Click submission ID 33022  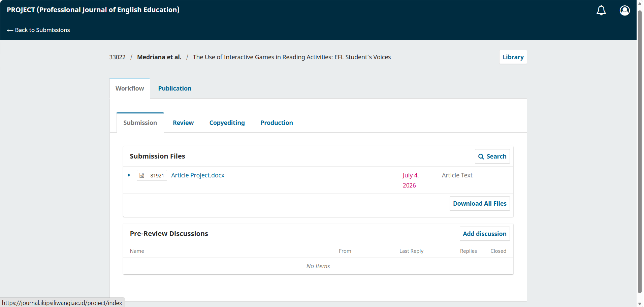click(x=117, y=57)
